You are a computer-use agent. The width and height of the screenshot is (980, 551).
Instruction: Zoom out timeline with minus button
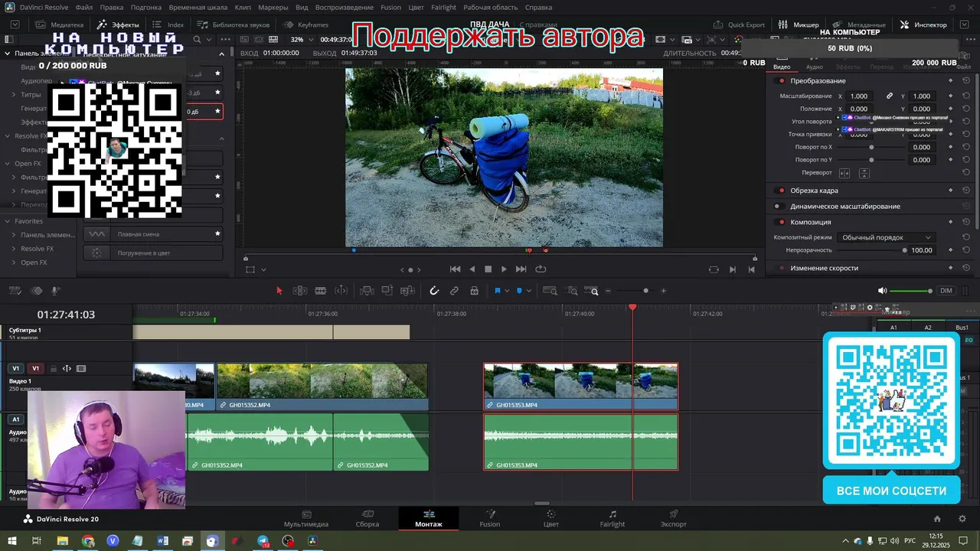[609, 291]
